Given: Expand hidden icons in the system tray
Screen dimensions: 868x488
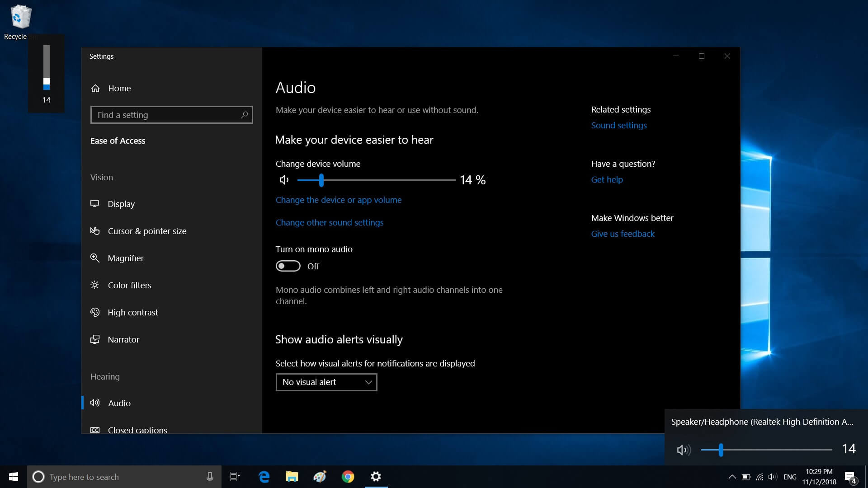Looking at the screenshot, I should (732, 477).
